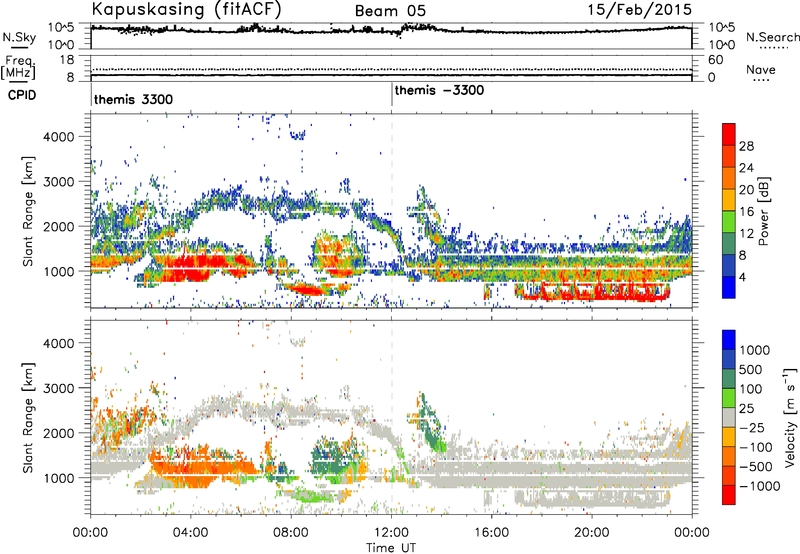Click the N.Sky legend label
The height and width of the screenshot is (554, 800).
pyautogui.click(x=19, y=37)
